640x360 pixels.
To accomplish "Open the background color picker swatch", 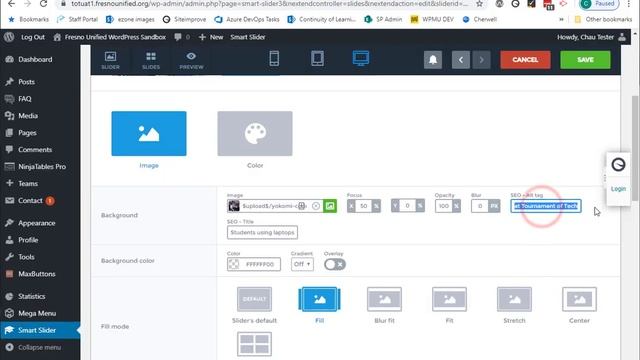I will [234, 264].
